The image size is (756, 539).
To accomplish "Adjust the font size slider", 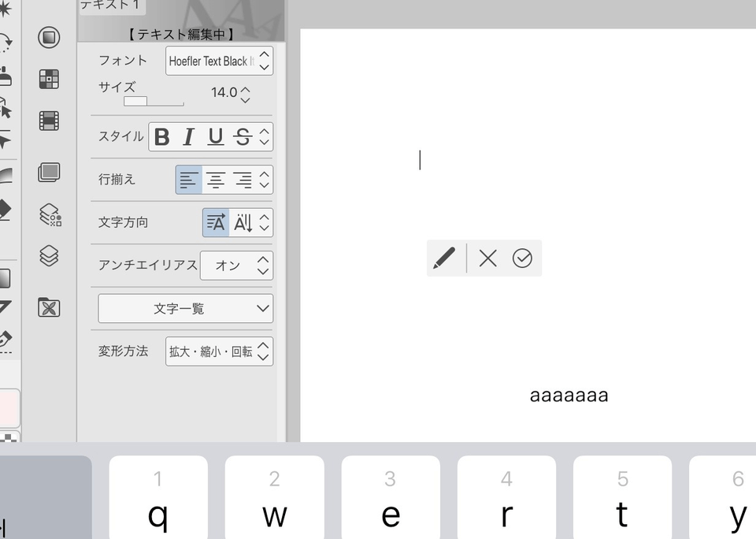I will click(x=154, y=102).
